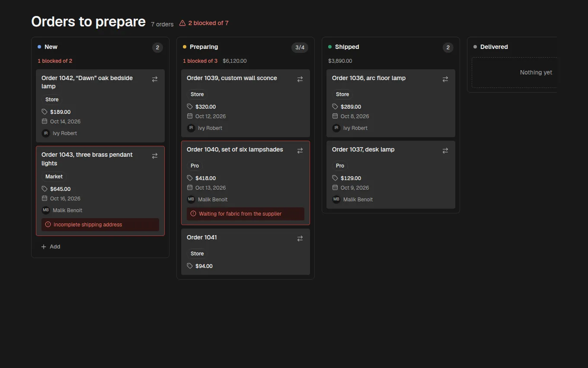Click the Delivered column header
This screenshot has height=368, width=588.
494,47
